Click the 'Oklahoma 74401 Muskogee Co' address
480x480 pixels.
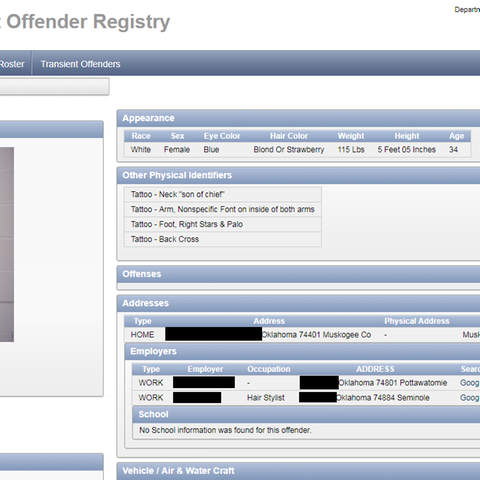[x=316, y=335]
